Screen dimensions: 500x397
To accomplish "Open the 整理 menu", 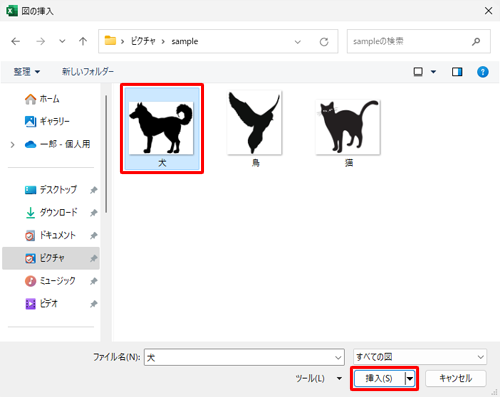I will click(27, 72).
